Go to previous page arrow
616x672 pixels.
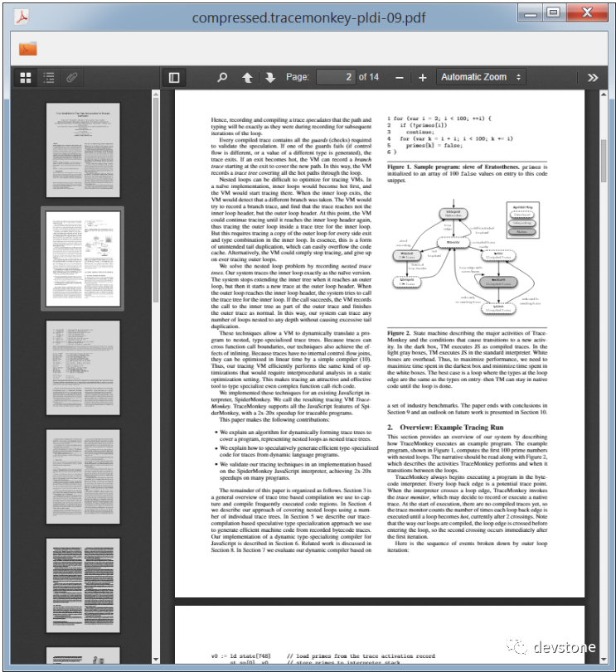(247, 78)
